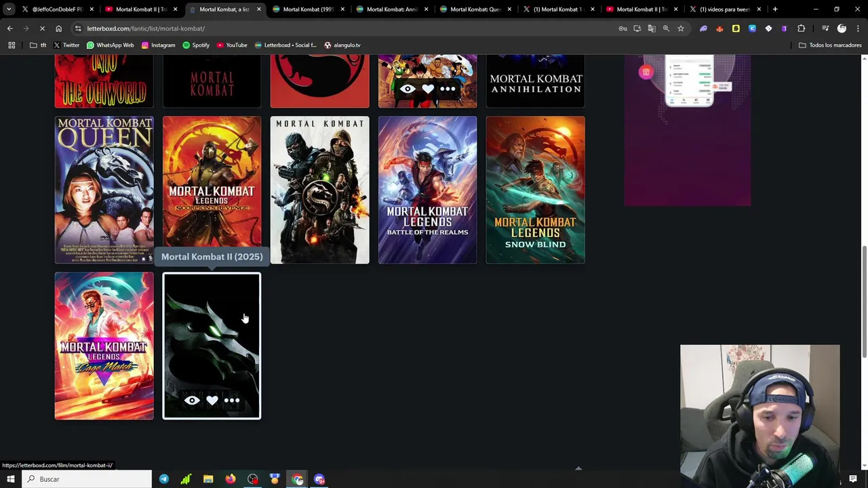The width and height of the screenshot is (868, 488).
Task: Switch to the Mortal Kombat: Annihilation tab
Action: pyautogui.click(x=391, y=9)
